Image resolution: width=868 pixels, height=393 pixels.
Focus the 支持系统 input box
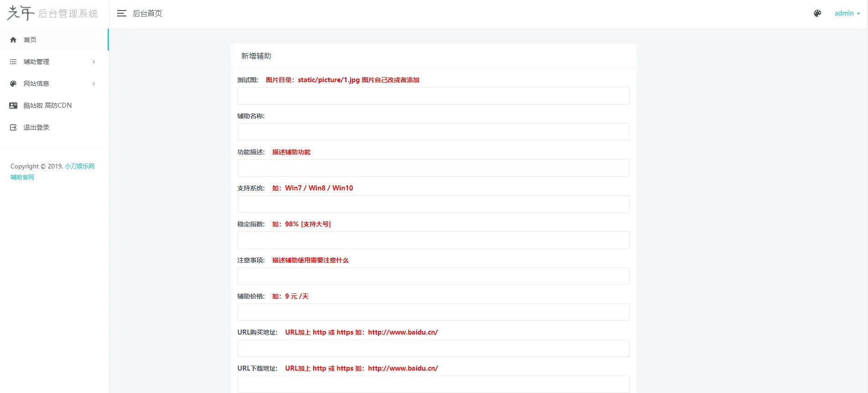coord(433,204)
